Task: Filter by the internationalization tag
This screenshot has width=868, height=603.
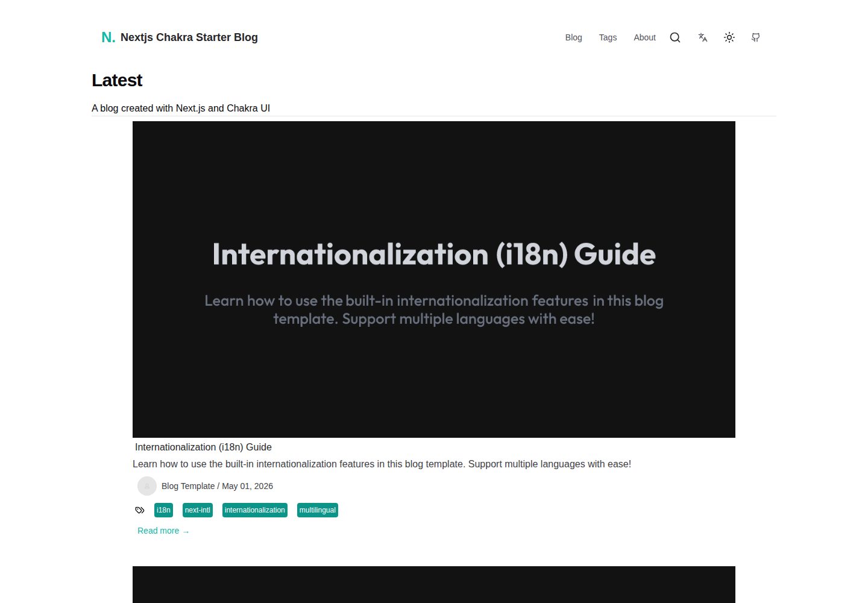Action: pyautogui.click(x=255, y=510)
